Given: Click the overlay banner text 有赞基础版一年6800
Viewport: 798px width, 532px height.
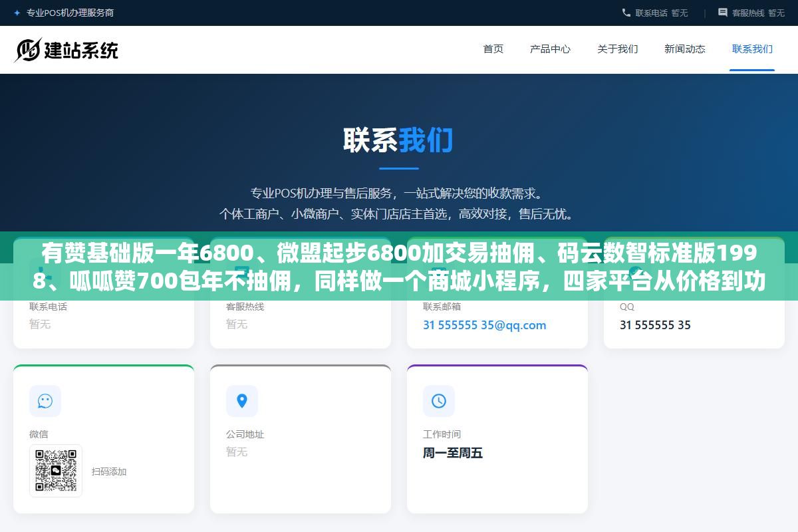Looking at the screenshot, I should coord(147,253).
